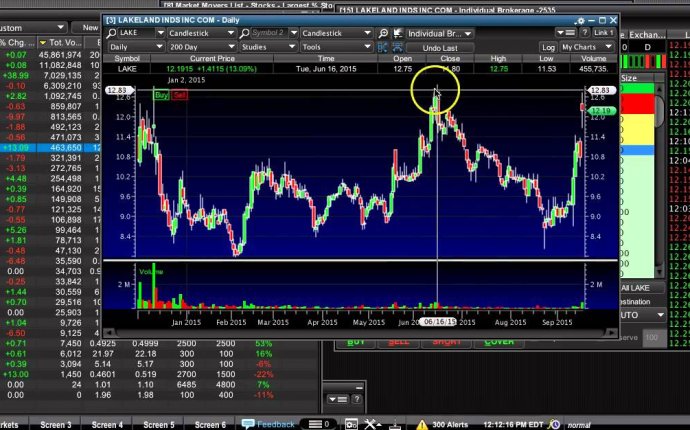The image size is (690, 430).
Task: Click the chart window help question mark
Action: point(584,33)
